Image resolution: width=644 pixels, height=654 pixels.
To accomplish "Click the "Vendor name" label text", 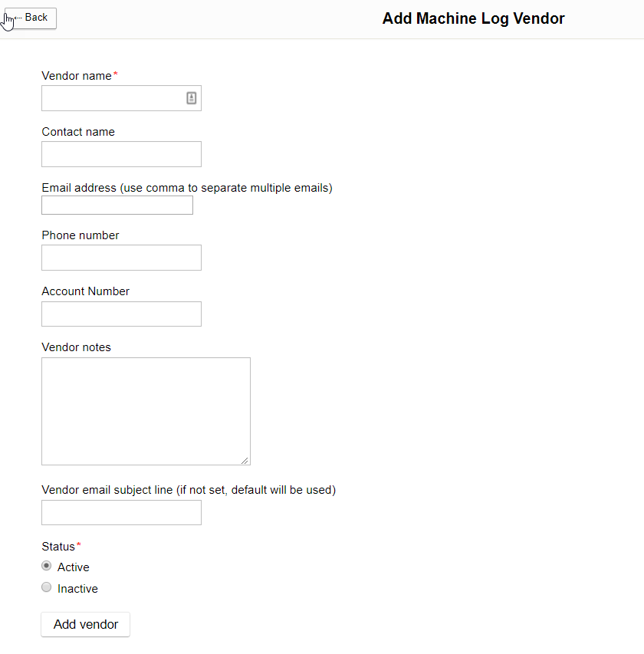I will pyautogui.click(x=77, y=76).
